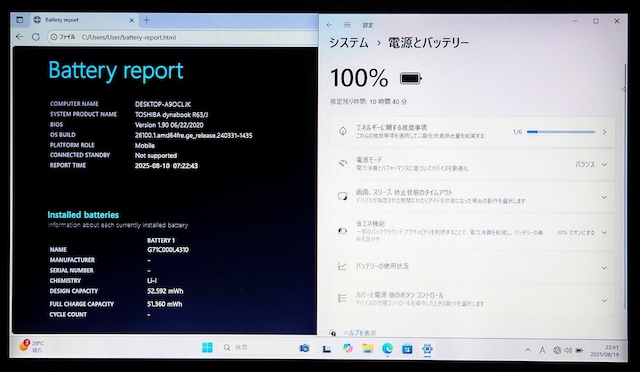Expand カバーと電源ボタン コントロール section
The image size is (640, 372).
(473, 299)
